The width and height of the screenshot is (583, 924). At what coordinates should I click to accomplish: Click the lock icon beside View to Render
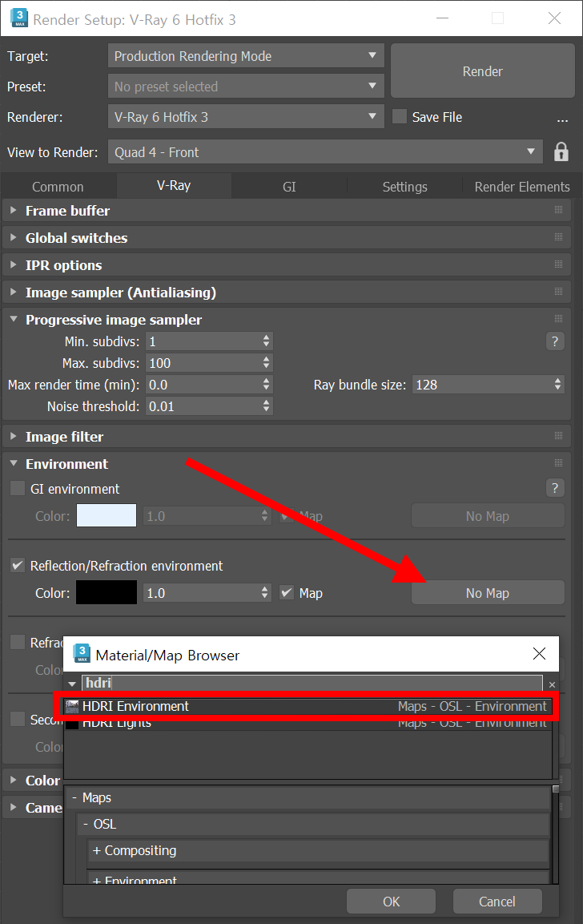point(561,152)
